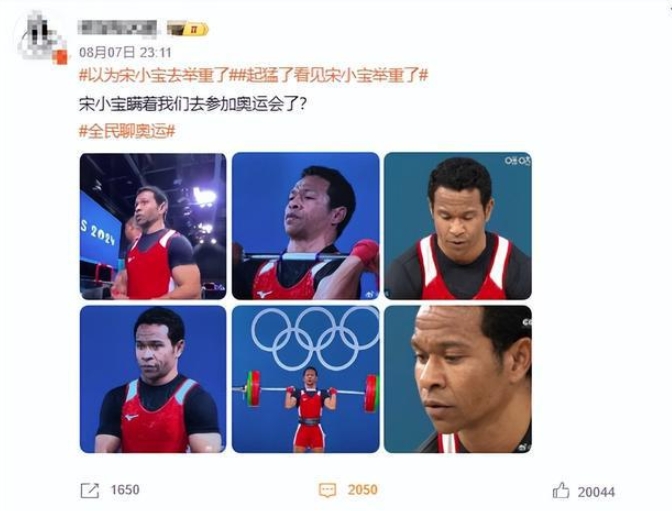Click the blurred username
The width and height of the screenshot is (672, 511).
click(117, 28)
